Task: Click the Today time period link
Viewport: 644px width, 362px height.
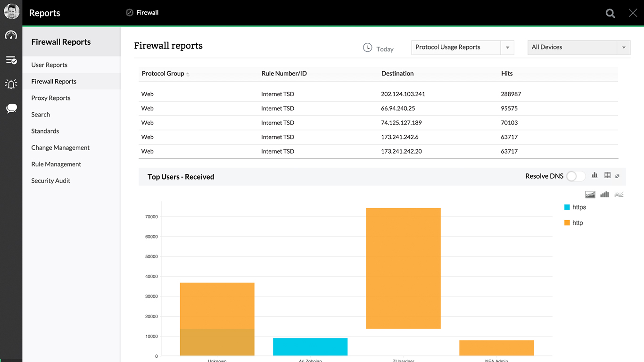Action: click(x=385, y=49)
